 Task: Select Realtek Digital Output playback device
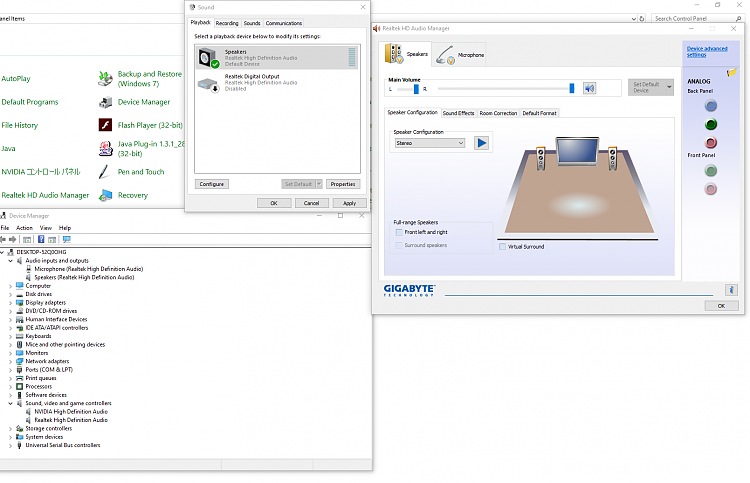[276, 82]
